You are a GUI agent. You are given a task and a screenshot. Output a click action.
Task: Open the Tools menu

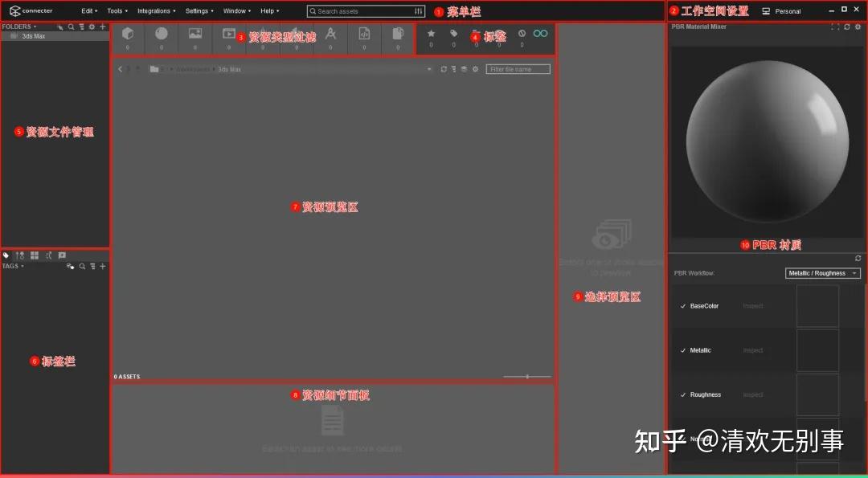point(117,10)
